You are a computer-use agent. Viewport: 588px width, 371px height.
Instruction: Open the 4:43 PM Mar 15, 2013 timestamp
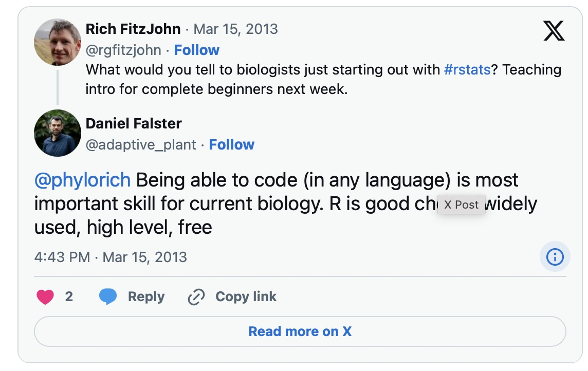[x=111, y=257]
